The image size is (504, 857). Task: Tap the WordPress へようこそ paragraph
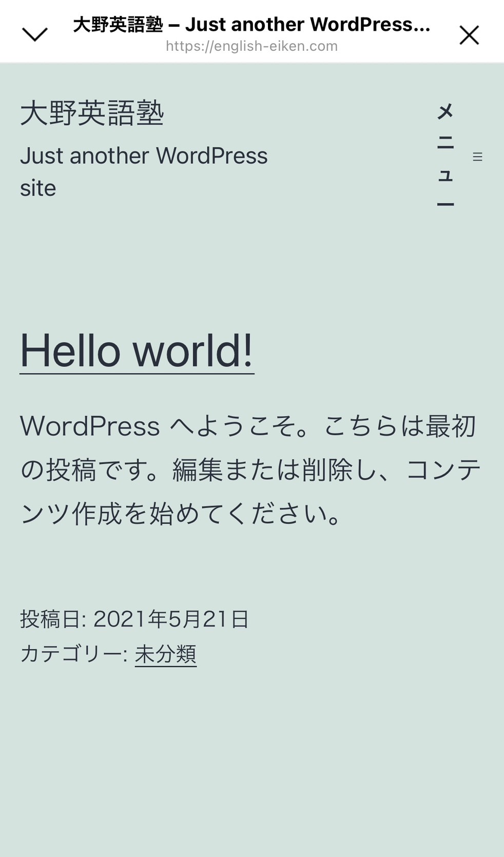tap(250, 470)
